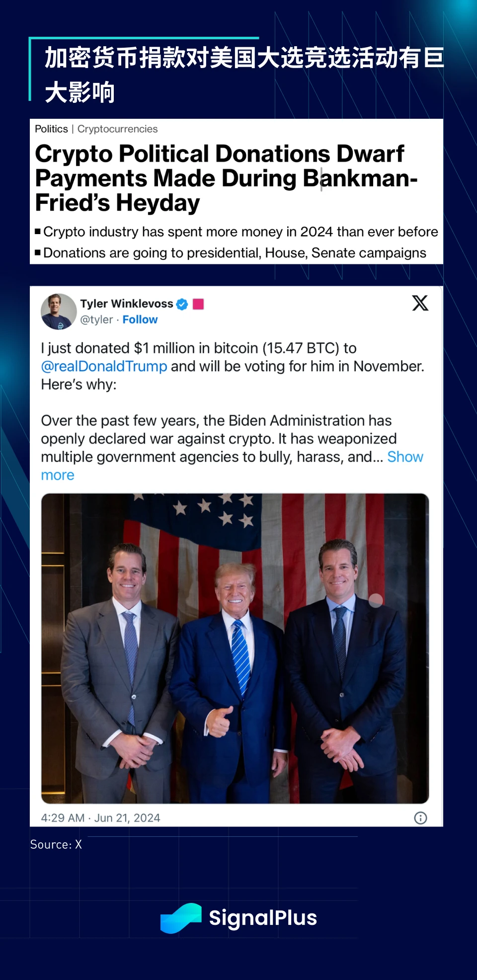Click the blue verified badge
The image size is (477, 980).
coord(182,304)
